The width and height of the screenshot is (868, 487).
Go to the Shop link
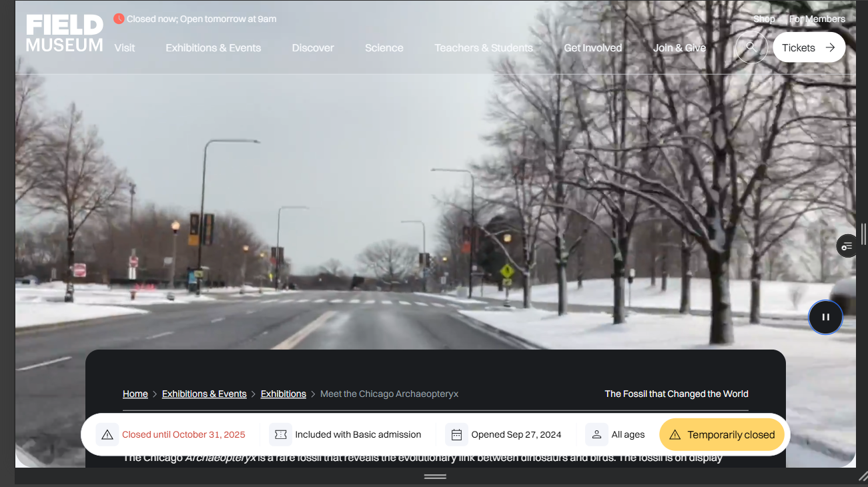(x=765, y=19)
